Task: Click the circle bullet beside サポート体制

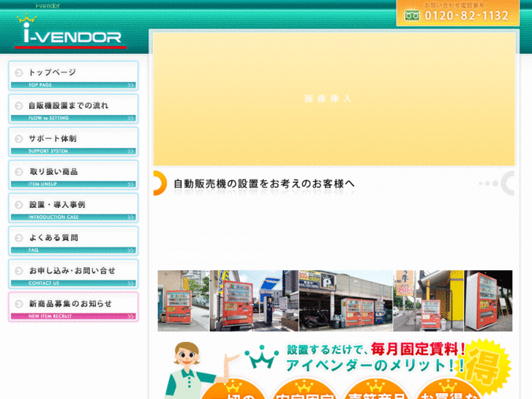Action: [19, 138]
